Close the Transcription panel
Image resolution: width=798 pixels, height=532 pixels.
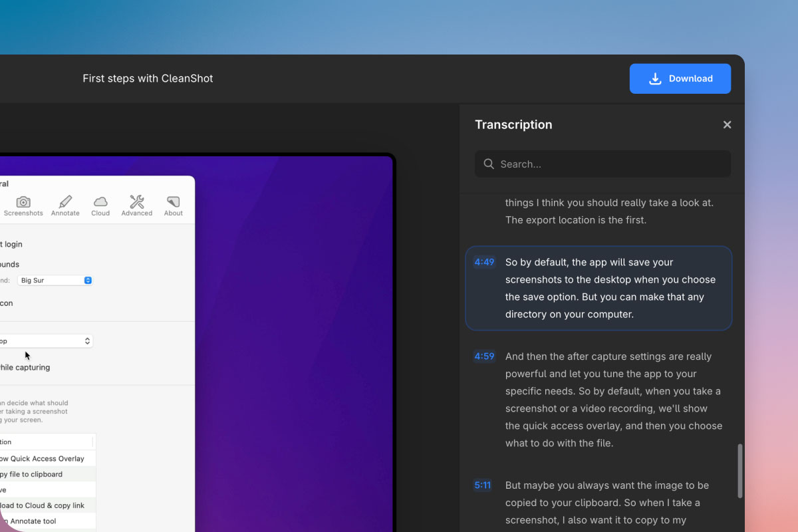coord(727,125)
